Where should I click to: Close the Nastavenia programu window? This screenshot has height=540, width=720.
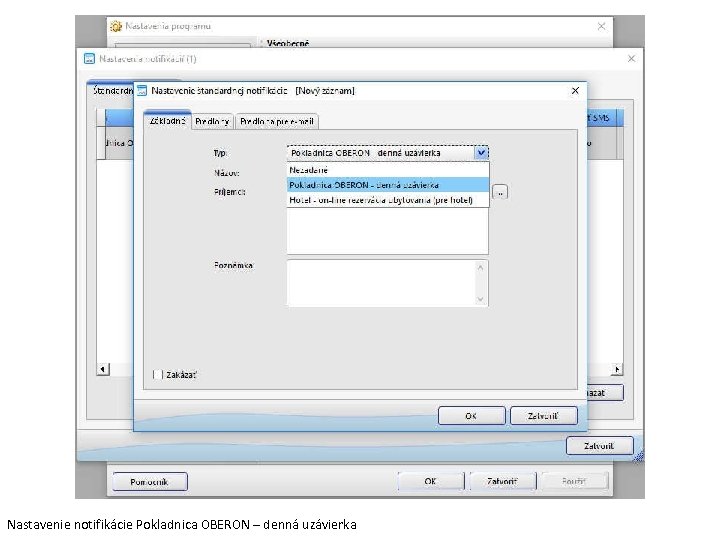pos(602,27)
